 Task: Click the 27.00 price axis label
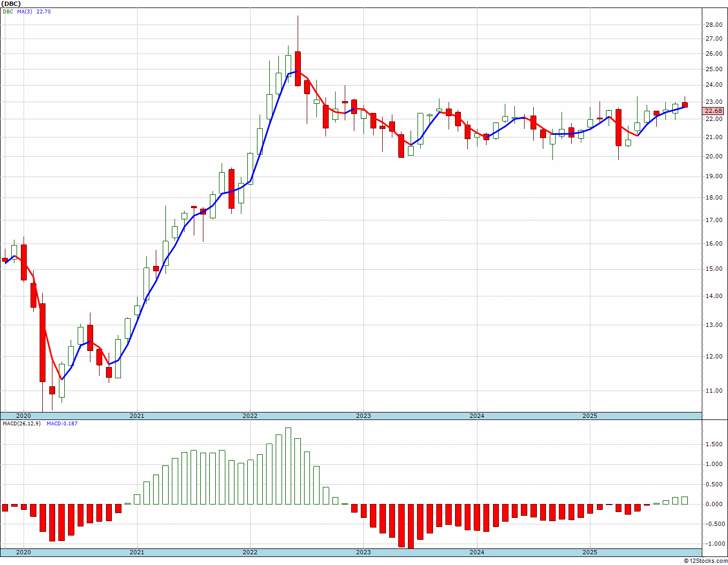pyautogui.click(x=714, y=39)
